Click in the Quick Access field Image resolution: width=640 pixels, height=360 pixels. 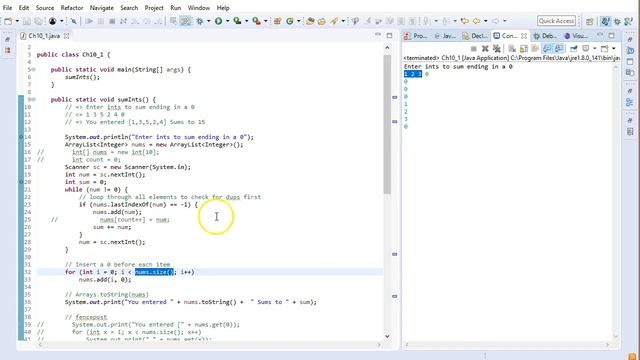click(x=556, y=21)
